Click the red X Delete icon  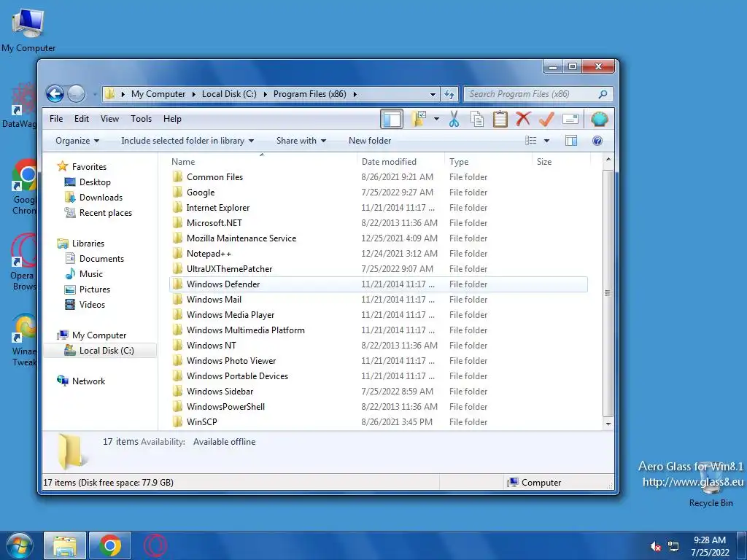point(523,119)
